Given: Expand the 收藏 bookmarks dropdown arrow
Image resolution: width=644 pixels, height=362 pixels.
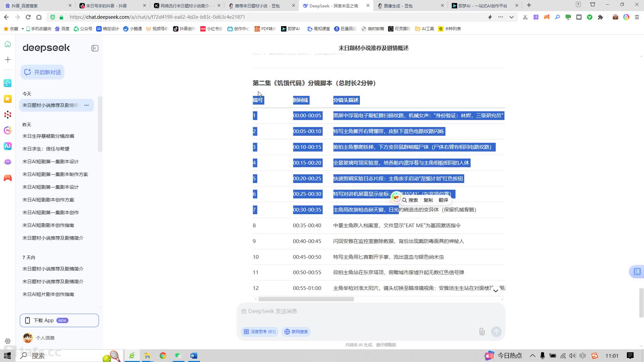Looking at the screenshot, I should [22, 29].
